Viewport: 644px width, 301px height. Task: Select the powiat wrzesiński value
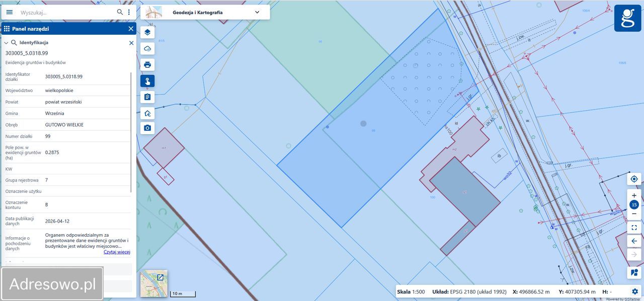pyautogui.click(x=63, y=102)
